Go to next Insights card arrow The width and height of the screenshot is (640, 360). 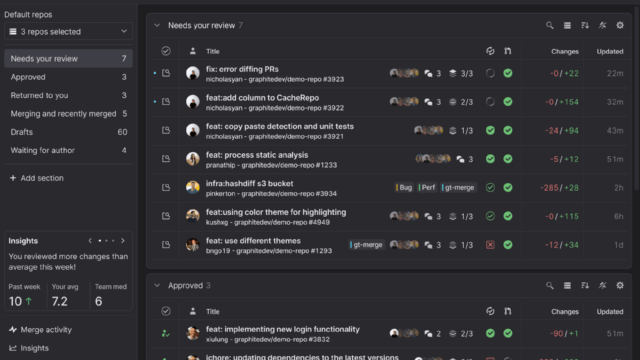[x=123, y=241]
